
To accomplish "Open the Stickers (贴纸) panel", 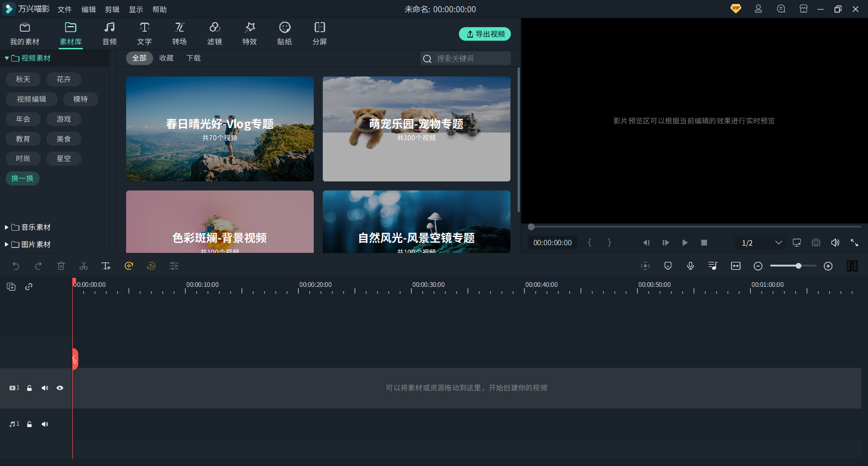I will click(x=284, y=34).
